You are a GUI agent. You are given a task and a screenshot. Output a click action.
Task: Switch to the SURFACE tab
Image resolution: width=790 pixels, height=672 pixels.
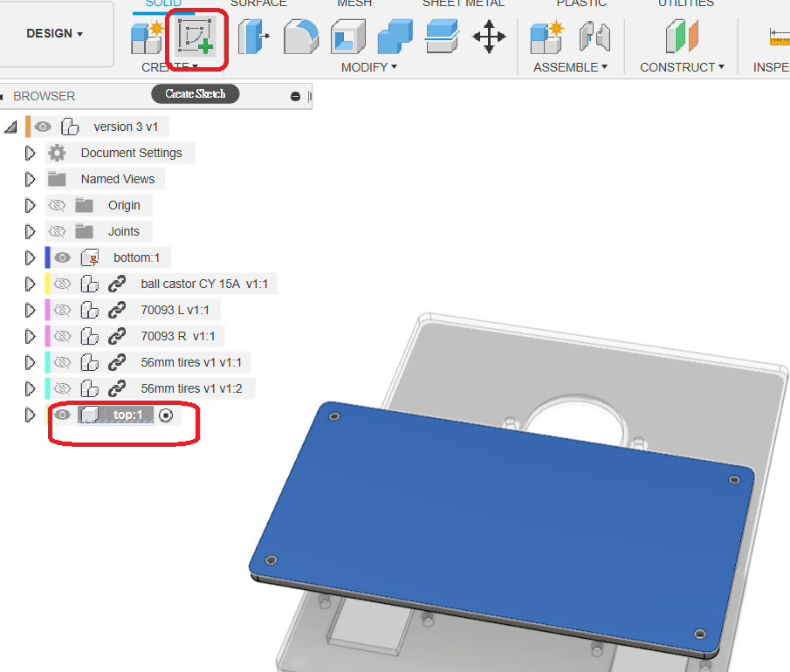point(258,3)
